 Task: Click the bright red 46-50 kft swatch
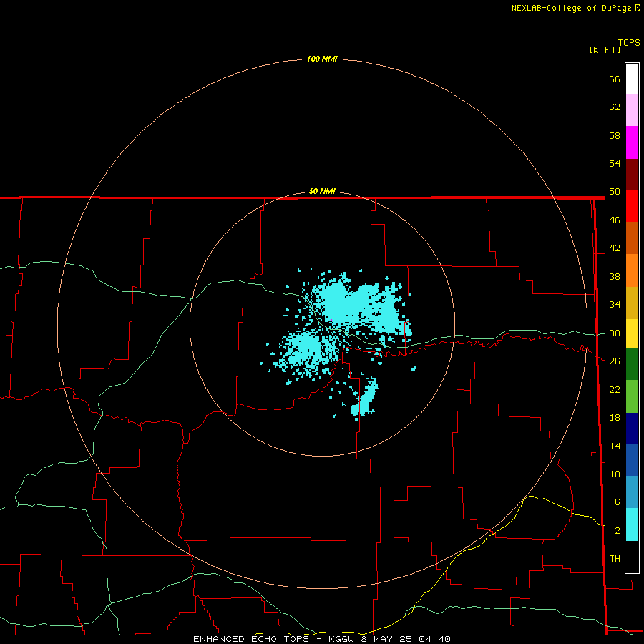(x=632, y=206)
